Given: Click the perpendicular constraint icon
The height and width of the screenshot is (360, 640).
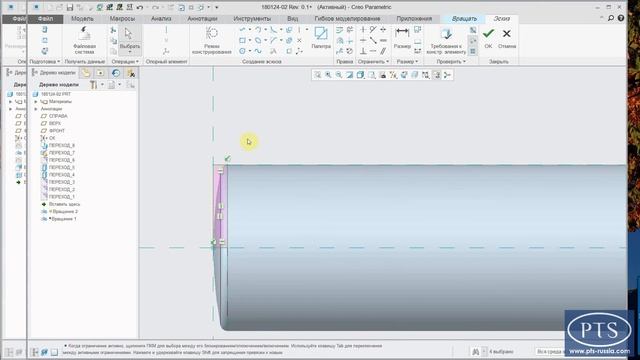Looking at the screenshot, I should tap(363, 51).
